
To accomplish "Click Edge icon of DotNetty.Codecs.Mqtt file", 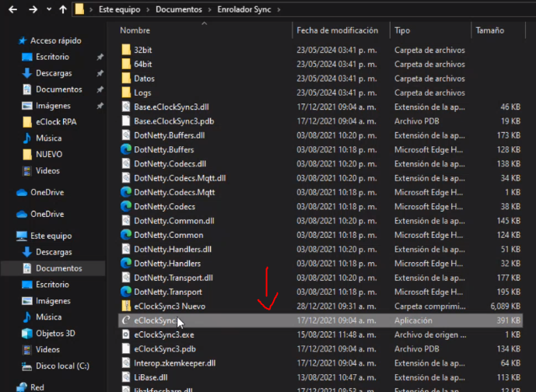I will click(x=126, y=192).
